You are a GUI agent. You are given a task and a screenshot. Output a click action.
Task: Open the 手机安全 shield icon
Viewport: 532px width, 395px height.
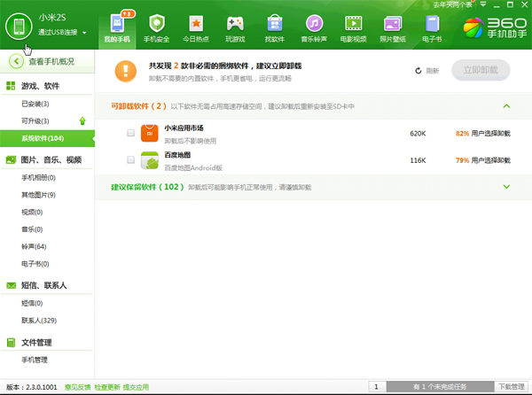click(x=157, y=23)
